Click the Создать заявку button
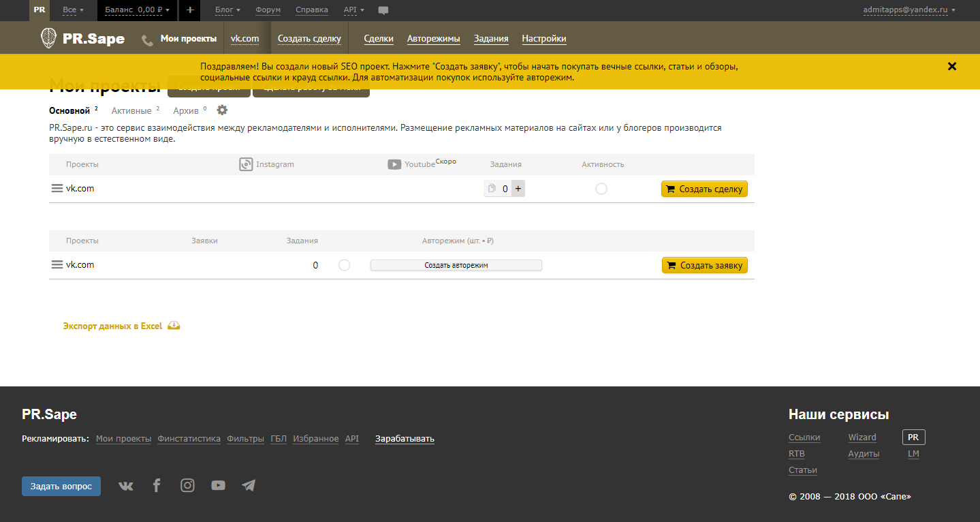The image size is (980, 522). [x=704, y=265]
